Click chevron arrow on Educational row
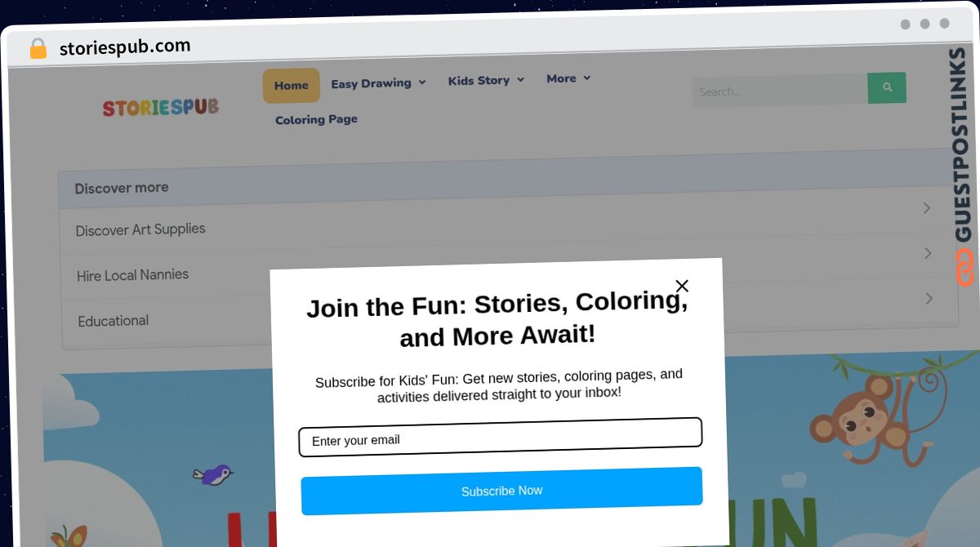This screenshot has width=980, height=547. click(929, 299)
